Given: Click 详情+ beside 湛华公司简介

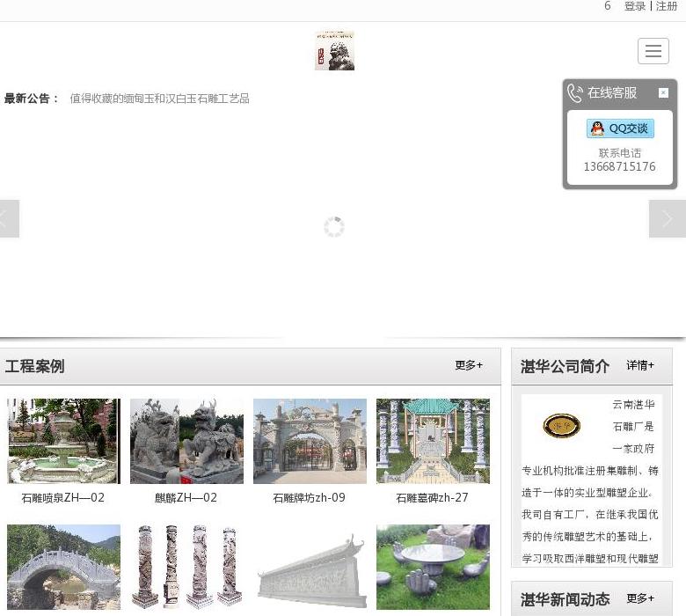Looking at the screenshot, I should [639, 364].
